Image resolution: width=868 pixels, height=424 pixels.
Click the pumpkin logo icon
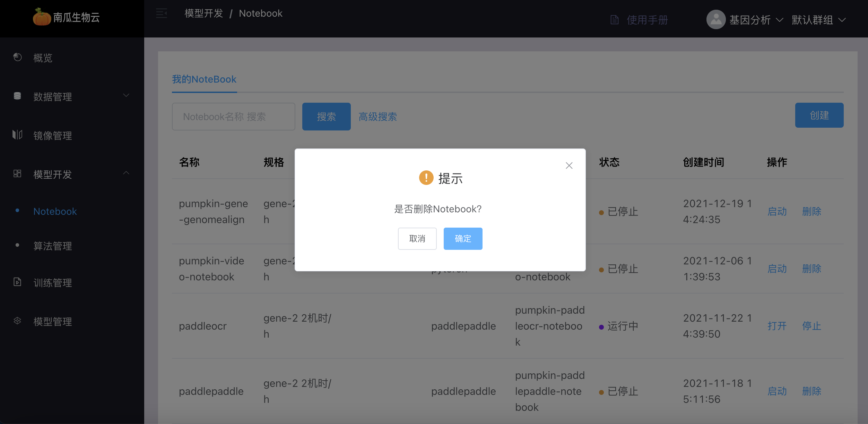(42, 17)
